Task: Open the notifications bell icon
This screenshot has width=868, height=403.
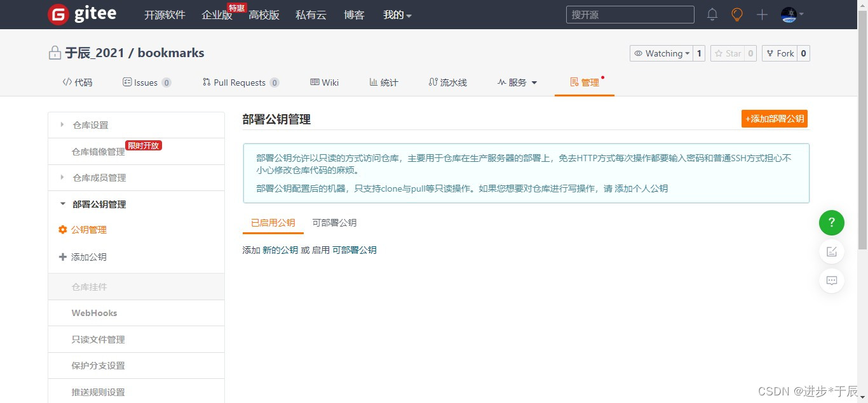Action: (712, 14)
